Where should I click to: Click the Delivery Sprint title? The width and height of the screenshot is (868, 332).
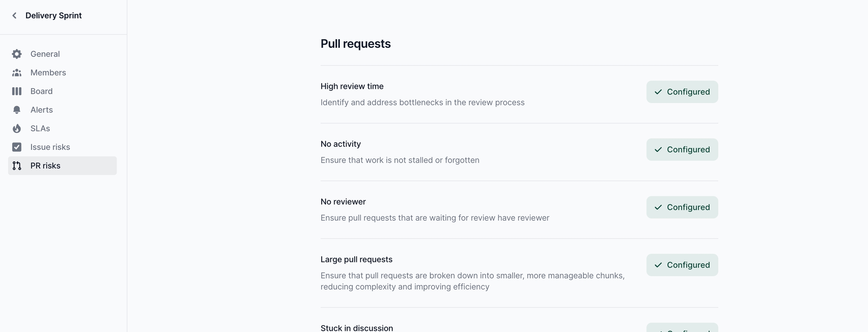[53, 15]
